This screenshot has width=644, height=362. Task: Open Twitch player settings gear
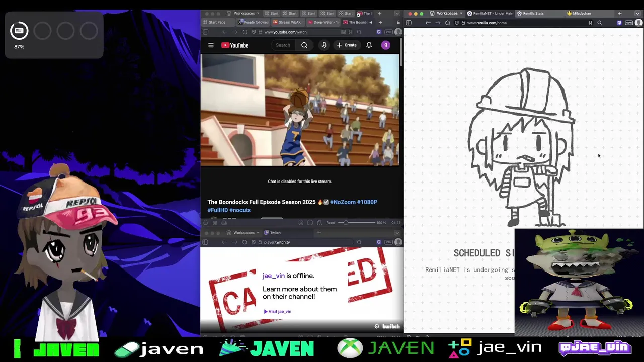[377, 327]
